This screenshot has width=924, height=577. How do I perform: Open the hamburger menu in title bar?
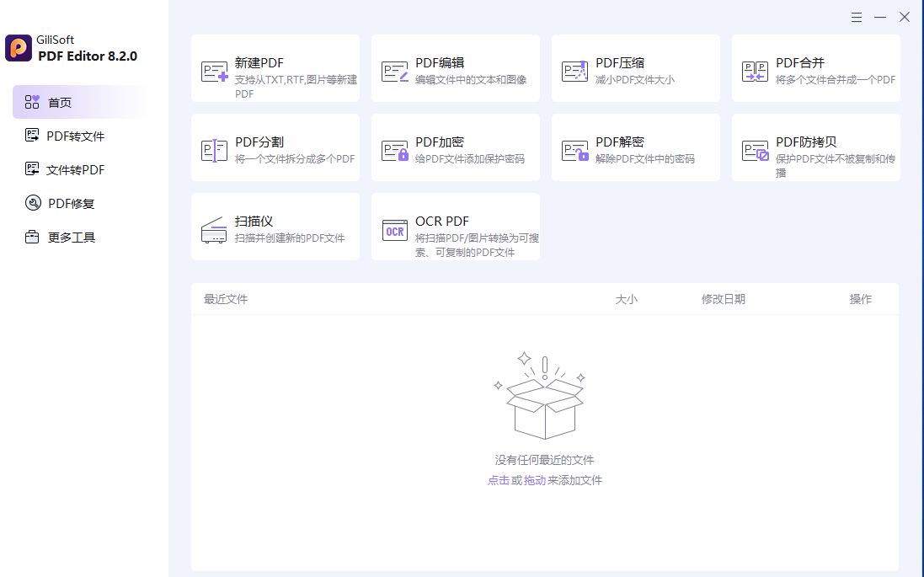(857, 17)
